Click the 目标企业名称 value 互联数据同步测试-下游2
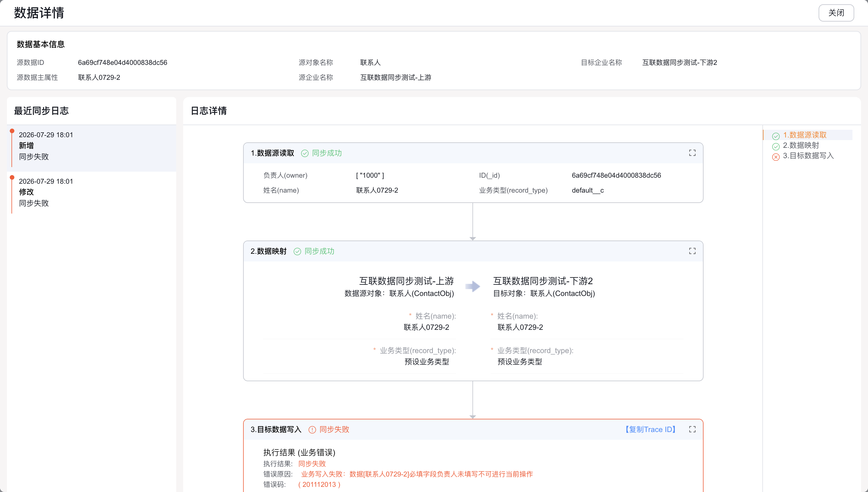 click(679, 63)
